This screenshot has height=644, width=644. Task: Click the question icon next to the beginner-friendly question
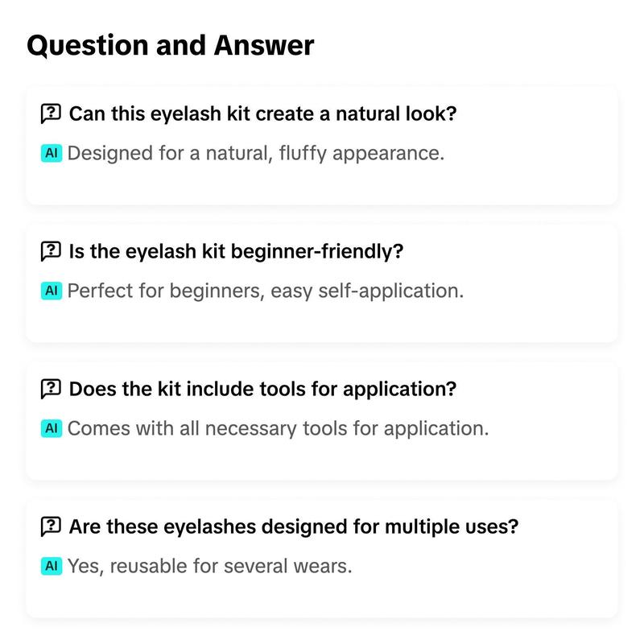51,251
